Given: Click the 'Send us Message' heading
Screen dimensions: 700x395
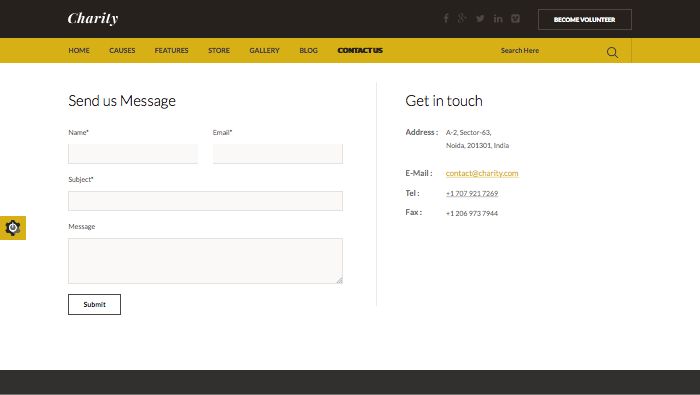Looking at the screenshot, I should (x=122, y=101).
